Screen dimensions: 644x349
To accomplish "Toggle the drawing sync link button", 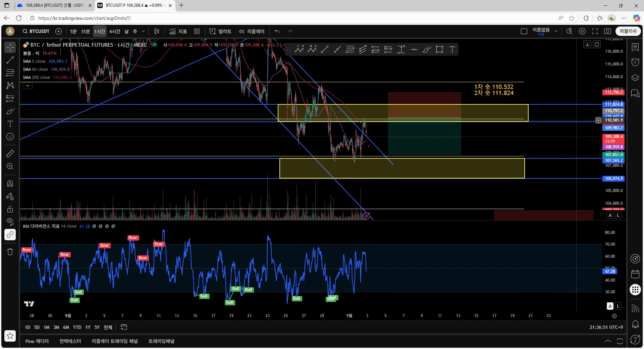I will (x=10, y=235).
